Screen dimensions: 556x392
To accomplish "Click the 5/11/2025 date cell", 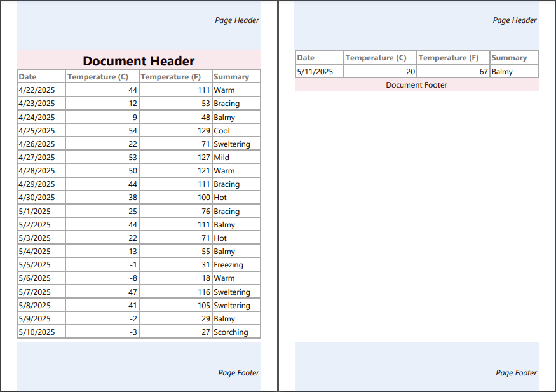I will click(x=316, y=72).
